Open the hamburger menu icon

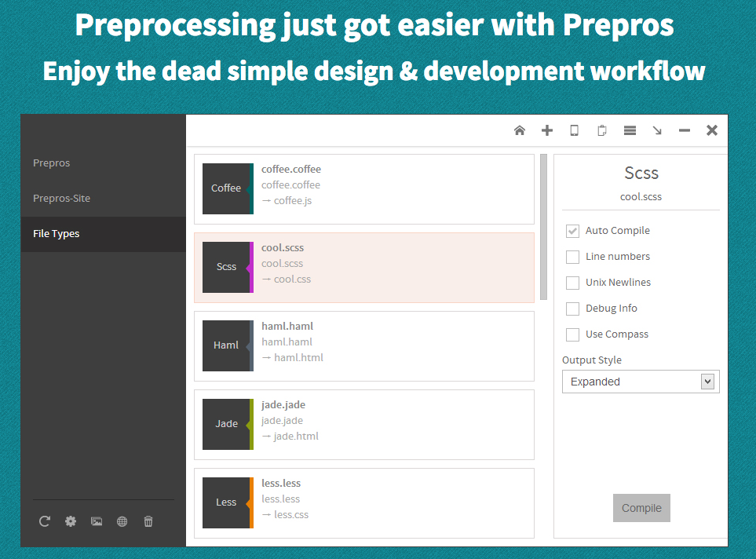click(x=630, y=130)
